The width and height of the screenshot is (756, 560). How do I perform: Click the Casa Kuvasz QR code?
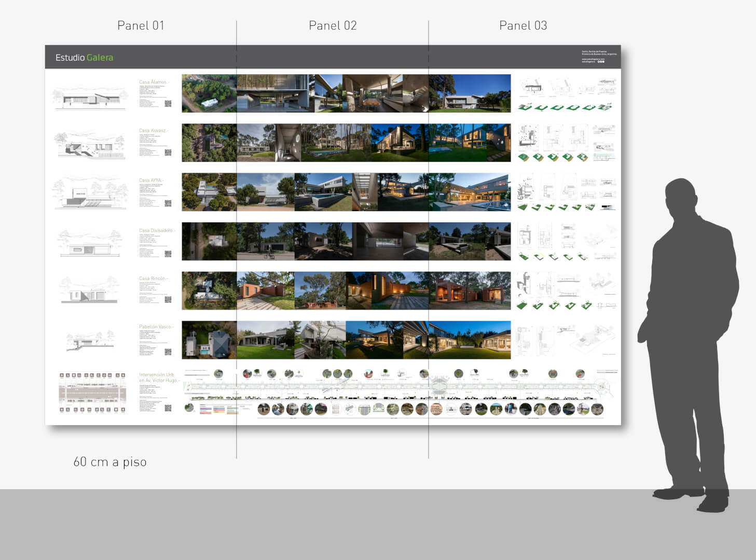tap(168, 153)
